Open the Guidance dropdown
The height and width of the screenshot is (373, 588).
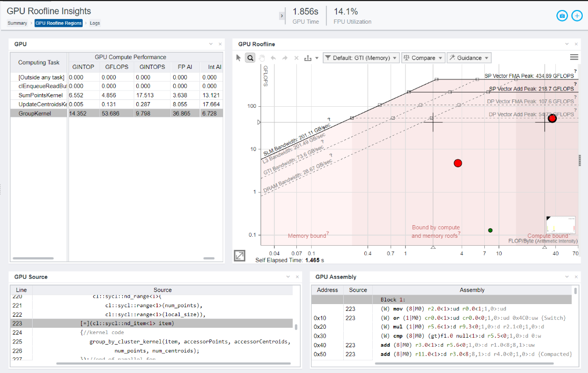[469, 58]
